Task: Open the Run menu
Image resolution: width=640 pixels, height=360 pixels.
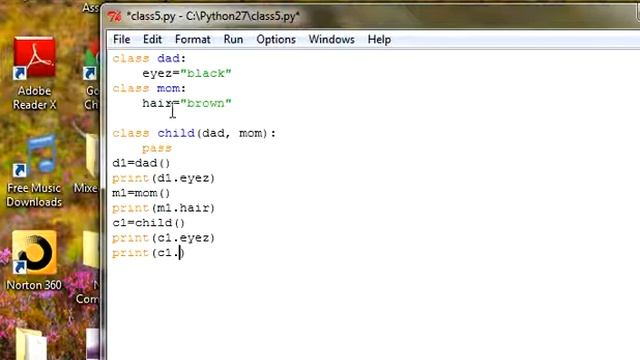Action: coord(233,39)
